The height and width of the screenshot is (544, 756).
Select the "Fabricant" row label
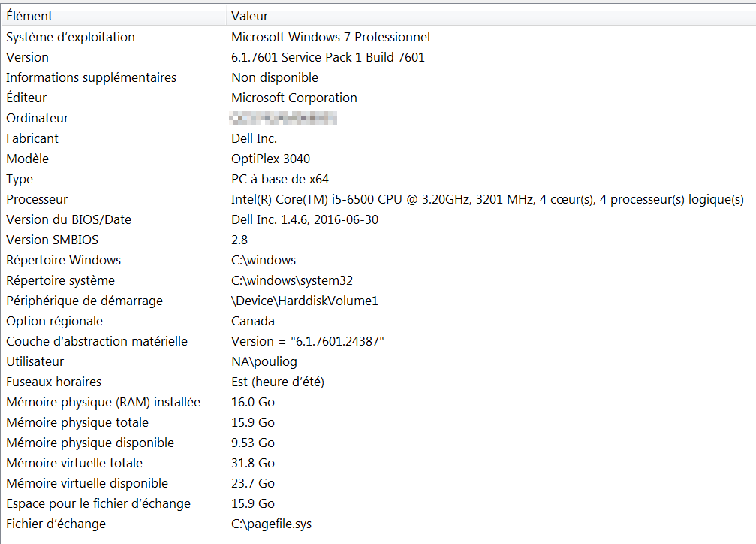pos(32,138)
